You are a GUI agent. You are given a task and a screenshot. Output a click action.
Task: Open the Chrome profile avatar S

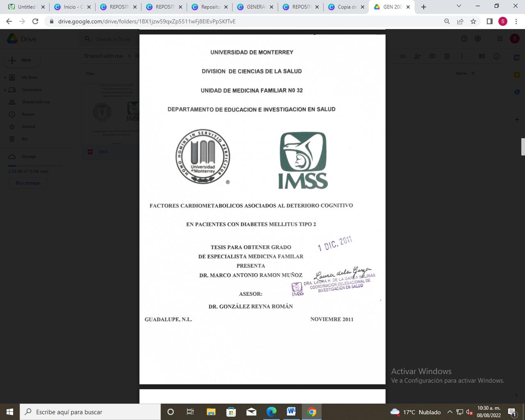click(503, 21)
